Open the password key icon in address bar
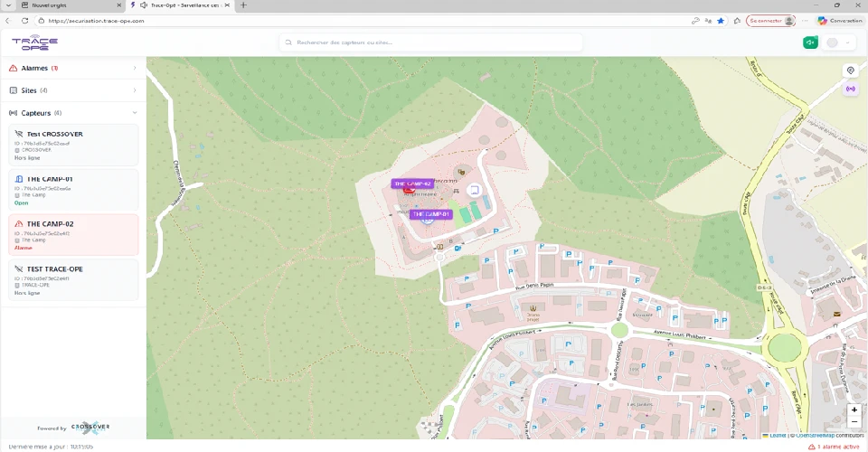Screen dimensions: 868x452 (696, 21)
